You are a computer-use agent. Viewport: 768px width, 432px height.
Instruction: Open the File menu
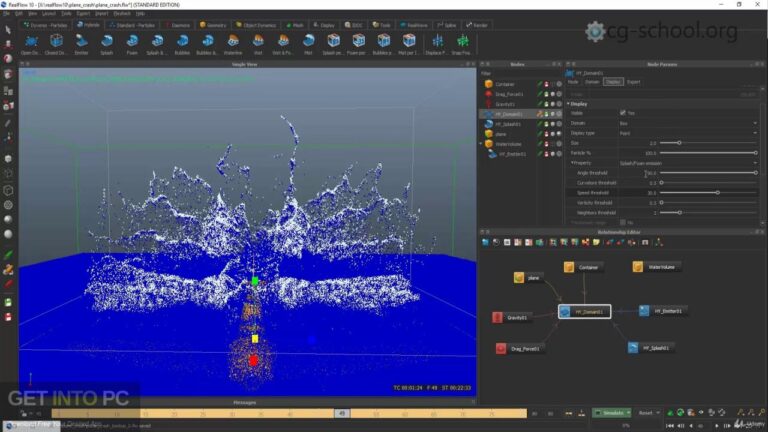6,14
